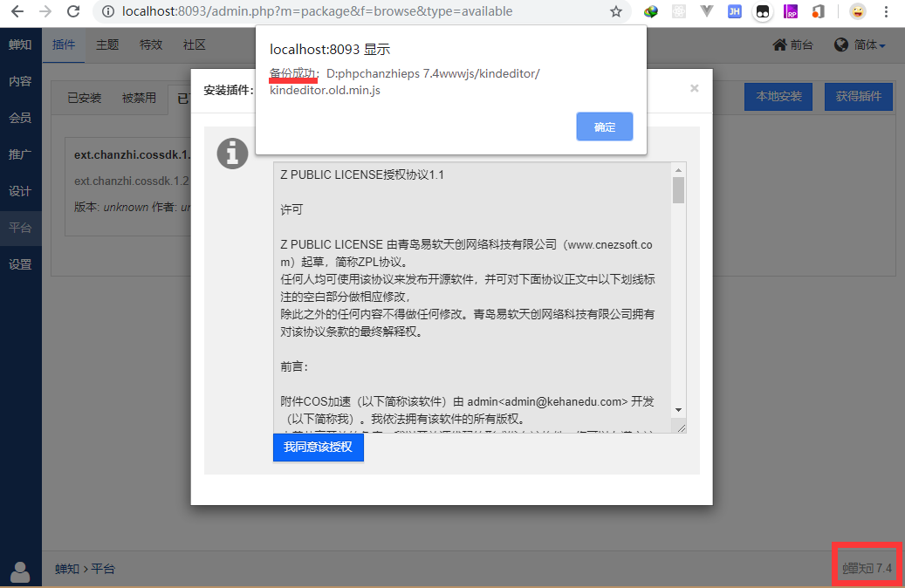This screenshot has height=588, width=905.
Task: Open the RP purple extension icon
Action: [790, 11]
